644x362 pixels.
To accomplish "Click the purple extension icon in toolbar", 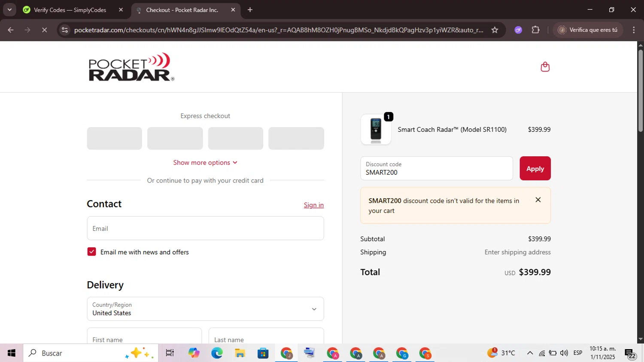I will 518,30.
